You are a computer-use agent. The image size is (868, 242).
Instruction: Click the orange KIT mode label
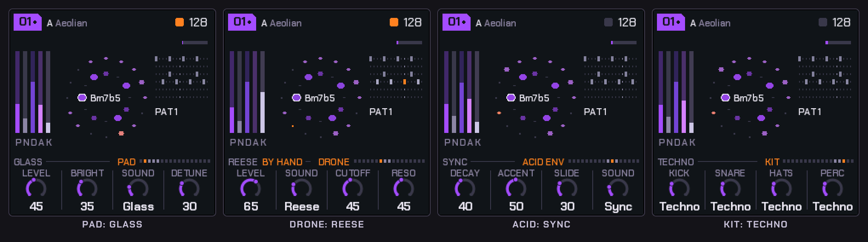[x=772, y=162]
